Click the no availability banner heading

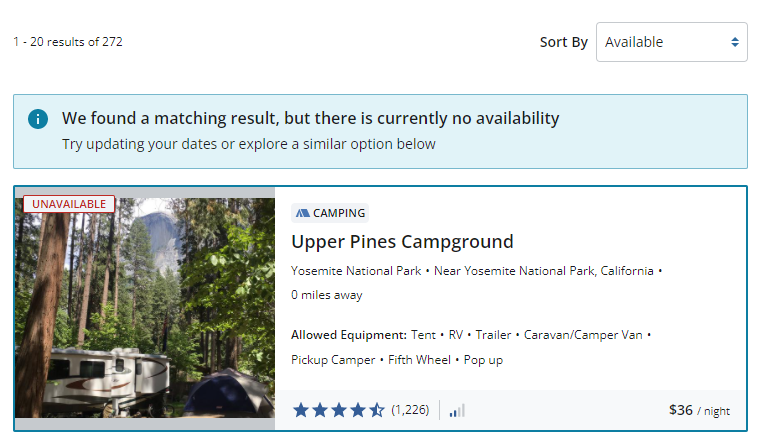coord(310,118)
